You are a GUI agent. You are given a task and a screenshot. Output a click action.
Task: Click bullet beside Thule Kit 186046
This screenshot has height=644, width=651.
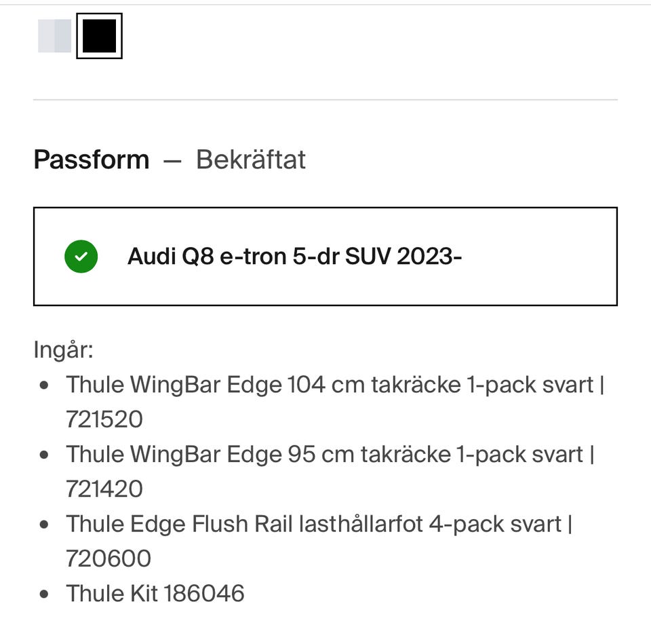coord(45,594)
